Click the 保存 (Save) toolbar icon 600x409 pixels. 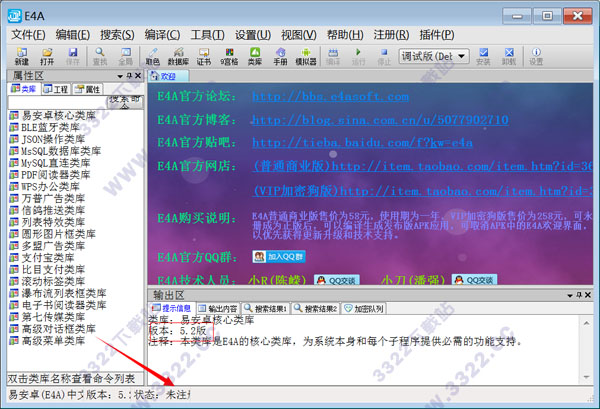[x=73, y=57]
